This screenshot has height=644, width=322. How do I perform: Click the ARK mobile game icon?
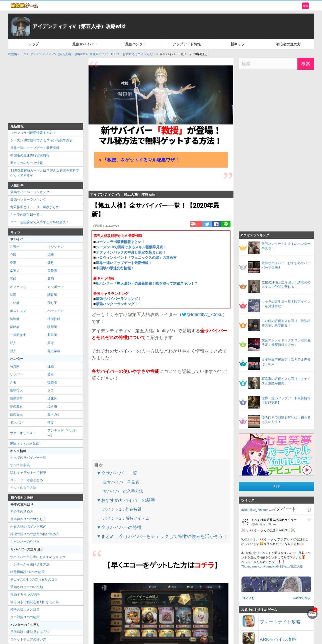pos(249,638)
